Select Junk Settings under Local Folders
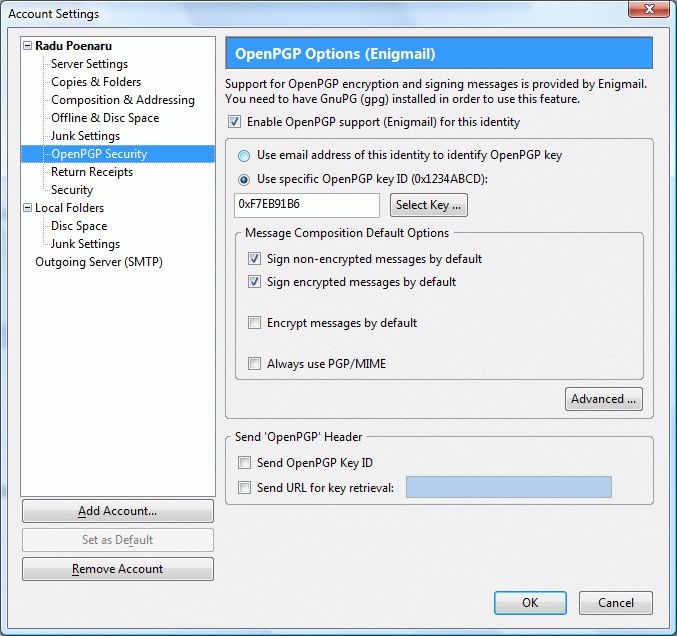 [85, 244]
